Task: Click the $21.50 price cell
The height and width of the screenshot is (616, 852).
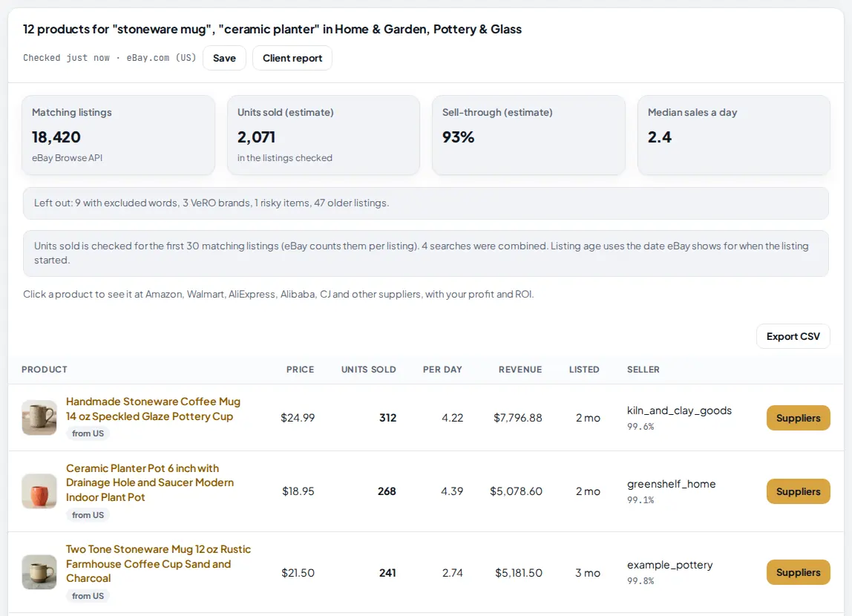Action: pos(298,572)
